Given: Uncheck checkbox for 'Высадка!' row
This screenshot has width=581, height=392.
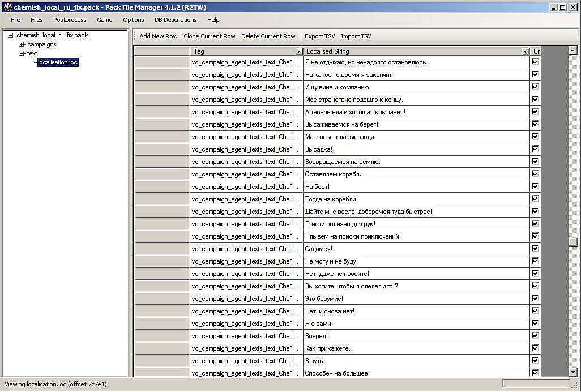Looking at the screenshot, I should click(535, 149).
